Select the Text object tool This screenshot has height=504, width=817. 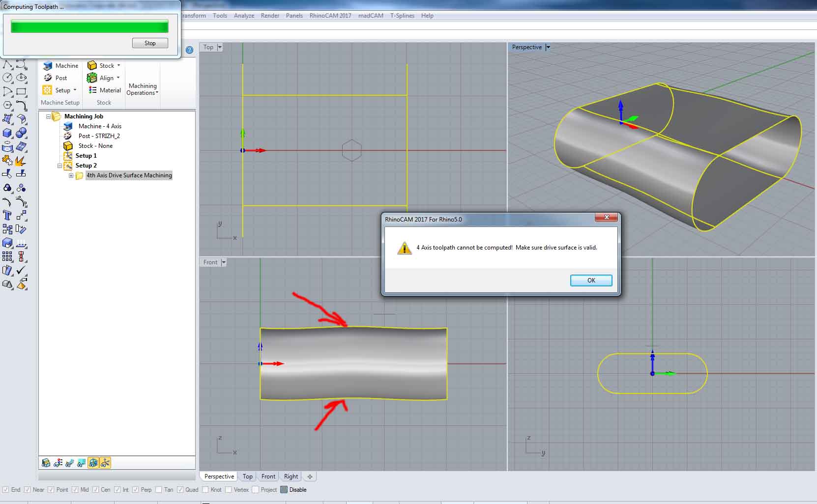point(7,215)
